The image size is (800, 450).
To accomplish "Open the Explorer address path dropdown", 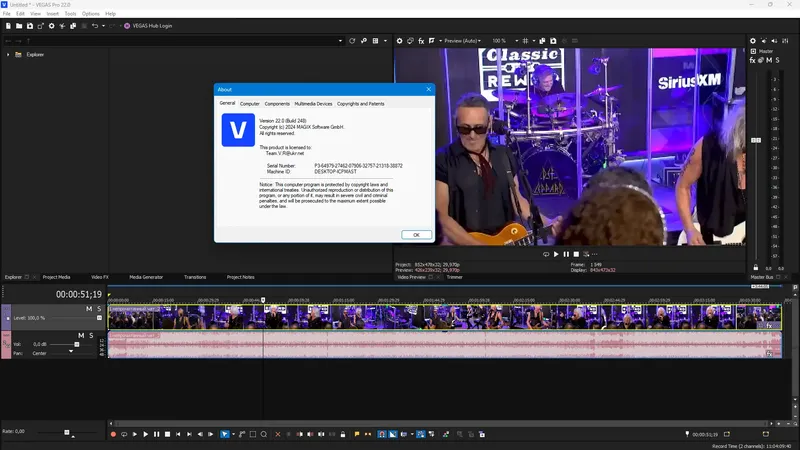I will (340, 41).
